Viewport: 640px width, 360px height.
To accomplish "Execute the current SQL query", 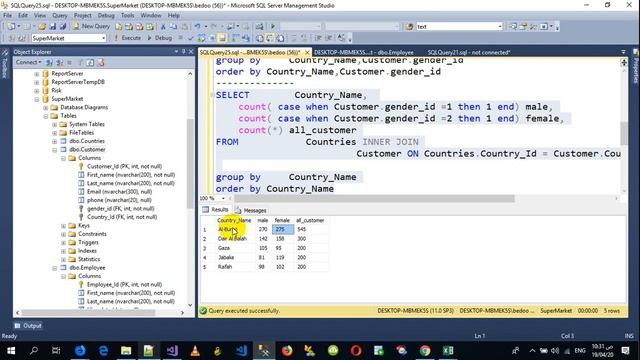I will 127,38.
